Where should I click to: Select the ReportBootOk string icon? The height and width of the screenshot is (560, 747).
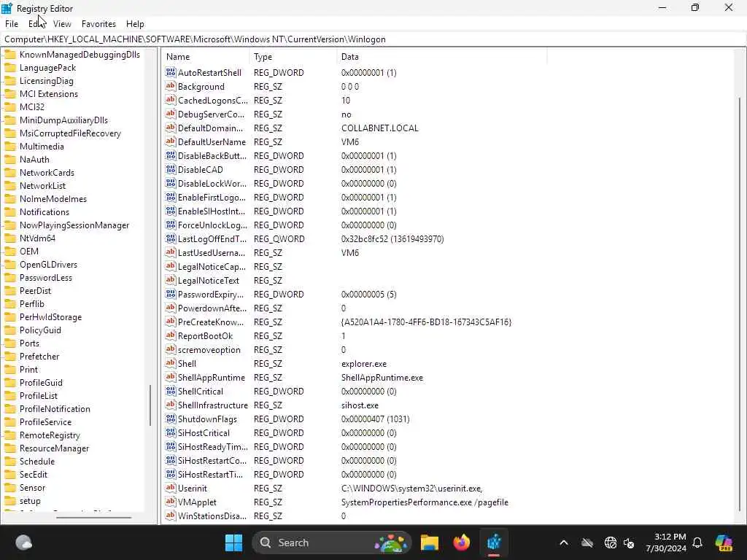(171, 335)
